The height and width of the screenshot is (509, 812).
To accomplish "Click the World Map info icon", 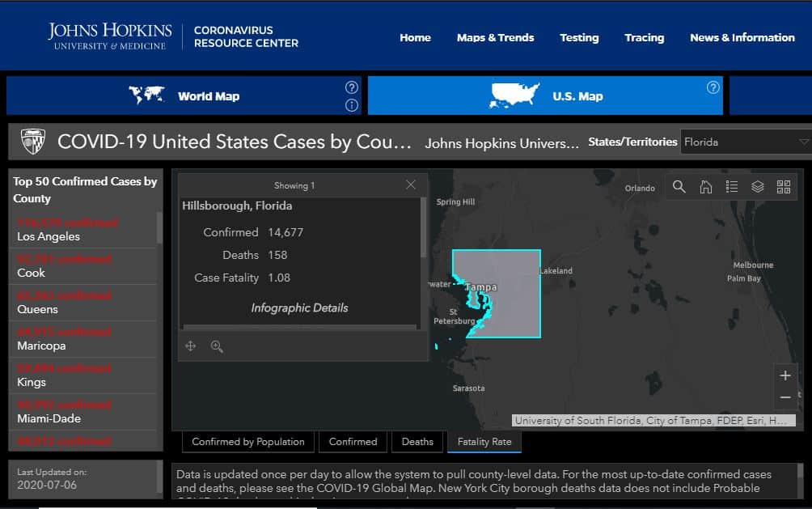I will point(352,105).
